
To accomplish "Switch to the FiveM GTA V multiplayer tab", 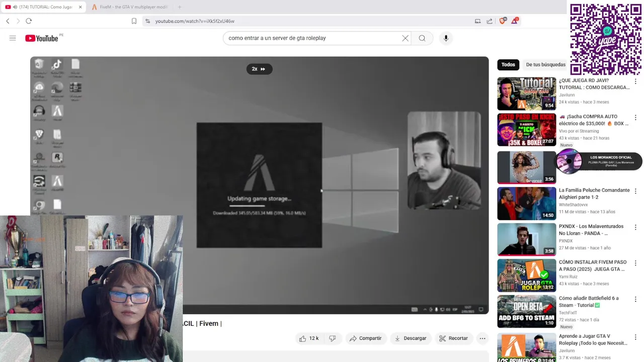I will (x=130, y=7).
